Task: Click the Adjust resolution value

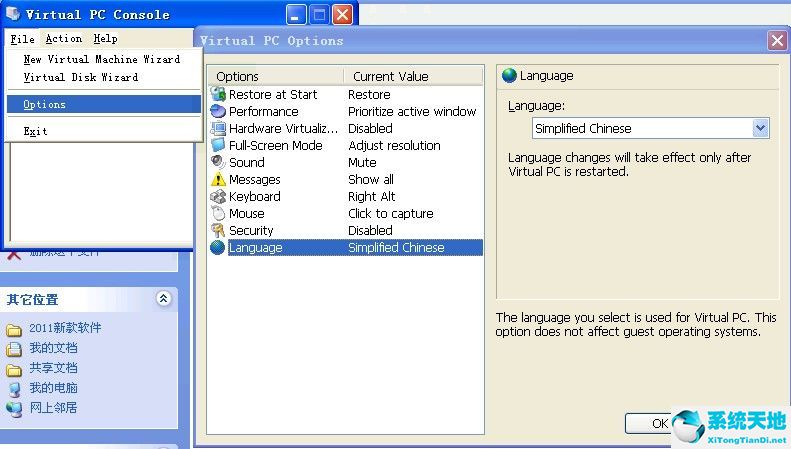Action: point(394,145)
